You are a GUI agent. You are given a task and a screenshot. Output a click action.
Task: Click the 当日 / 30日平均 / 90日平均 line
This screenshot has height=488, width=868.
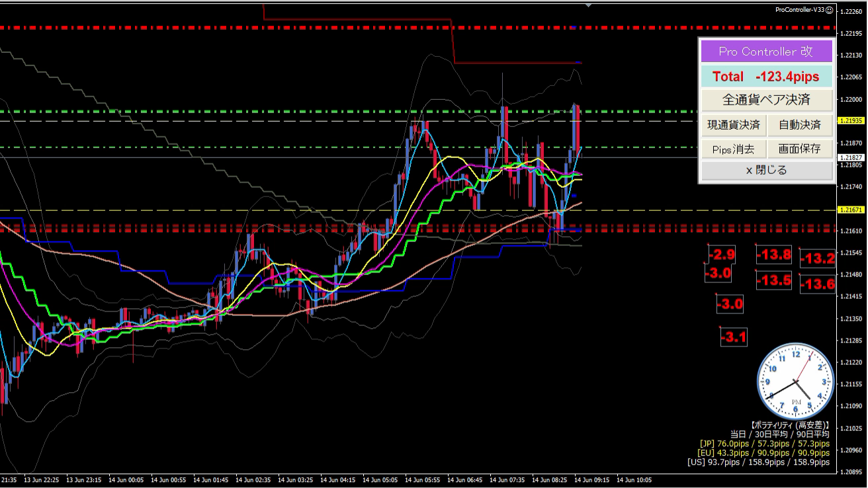779,434
